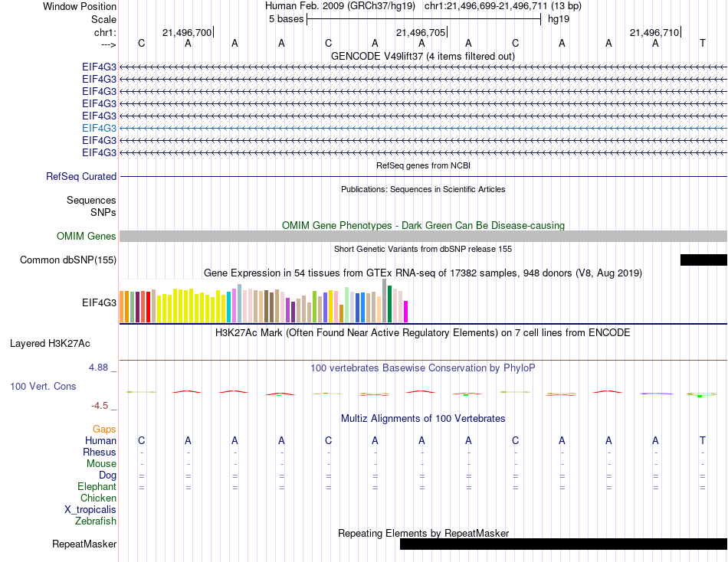Click the T base in Human alignment row

tap(703, 440)
